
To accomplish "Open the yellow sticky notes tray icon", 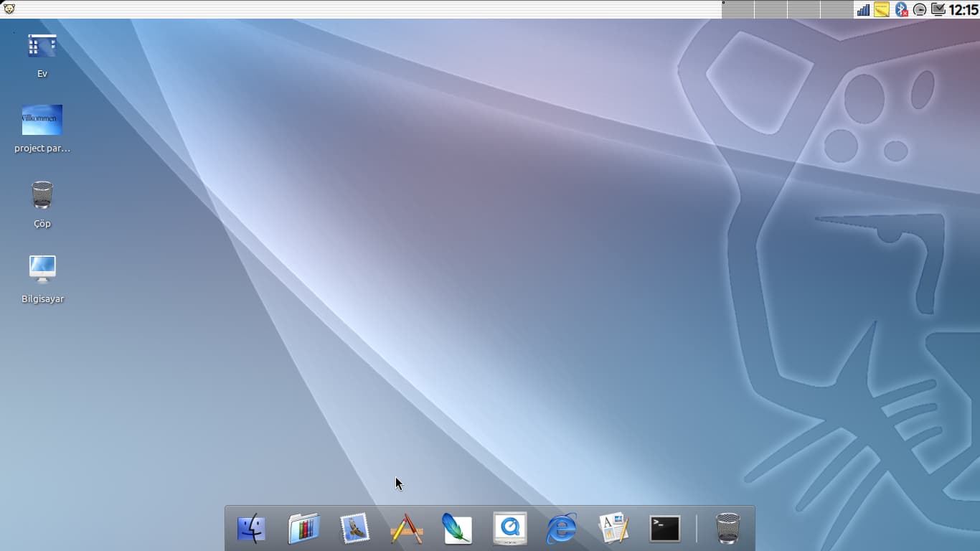I will tap(882, 9).
